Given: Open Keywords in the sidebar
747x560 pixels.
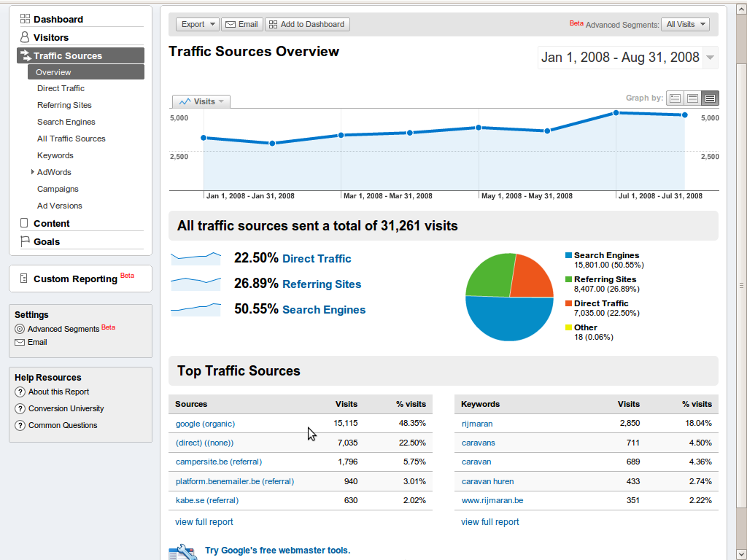Looking at the screenshot, I should coord(55,156).
